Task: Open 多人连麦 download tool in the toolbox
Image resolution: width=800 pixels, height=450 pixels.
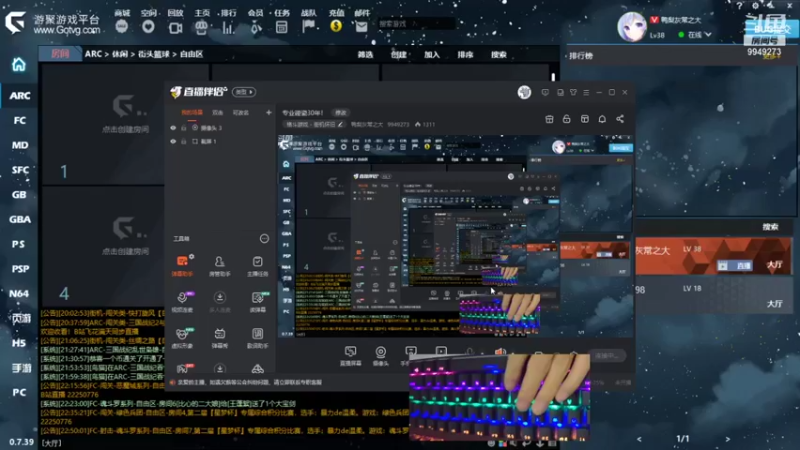Action: click(219, 302)
